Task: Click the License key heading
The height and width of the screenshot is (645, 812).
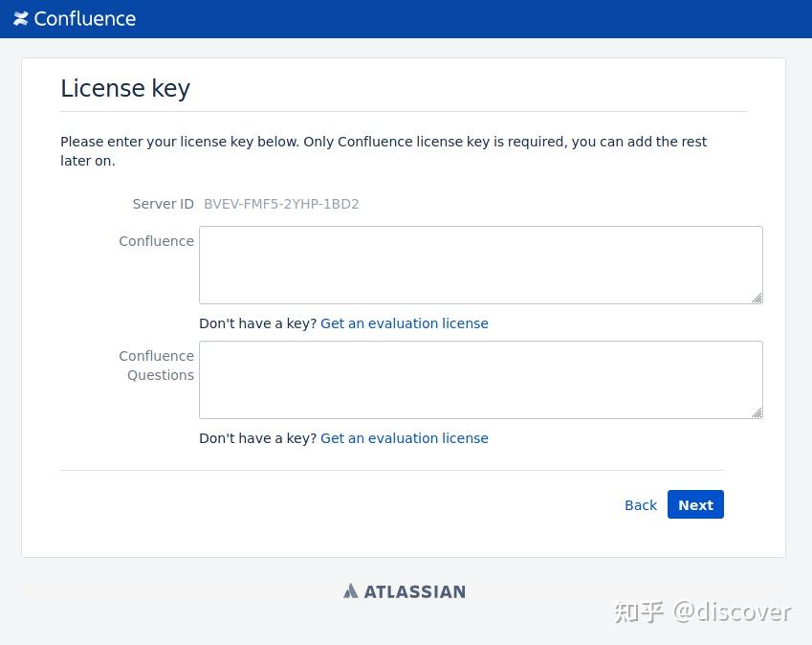Action: tap(125, 88)
